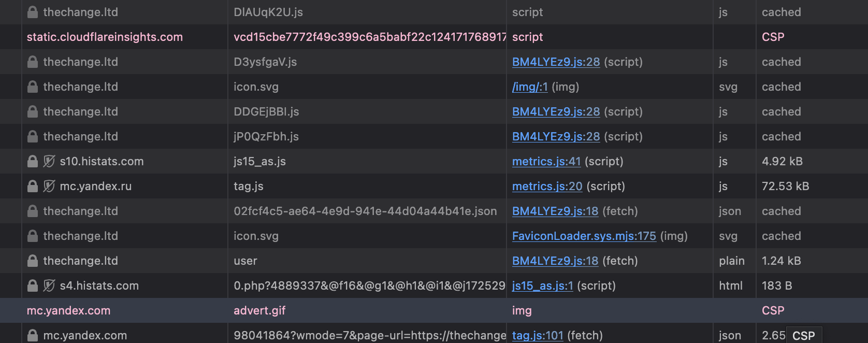The width and height of the screenshot is (868, 343).
Task: Open the tag.js:101 initiator link
Action: (538, 336)
